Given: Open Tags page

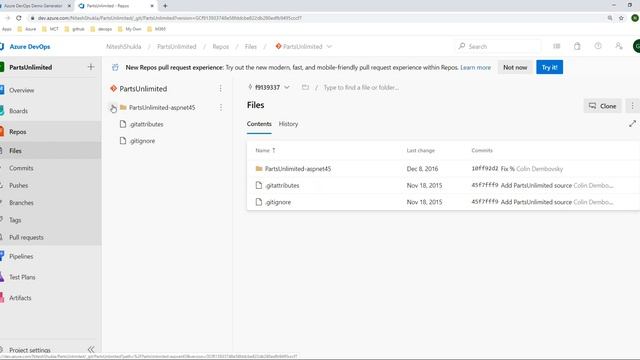Looking at the screenshot, I should click(15, 220).
